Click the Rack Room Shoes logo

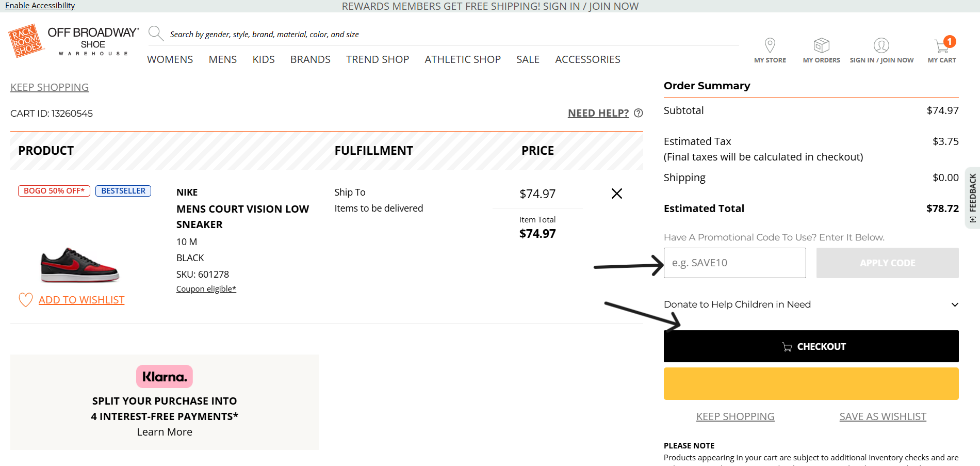[x=26, y=40]
